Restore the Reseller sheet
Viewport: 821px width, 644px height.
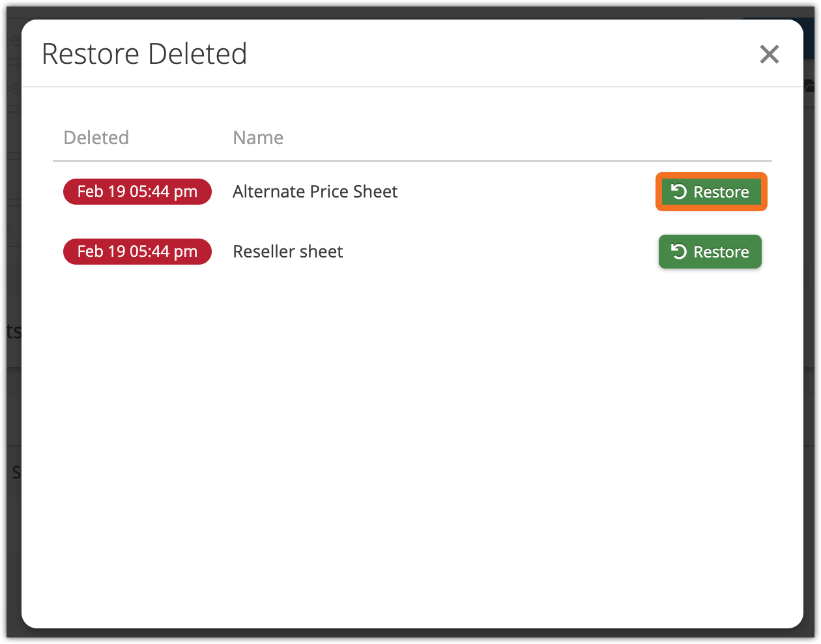click(710, 252)
